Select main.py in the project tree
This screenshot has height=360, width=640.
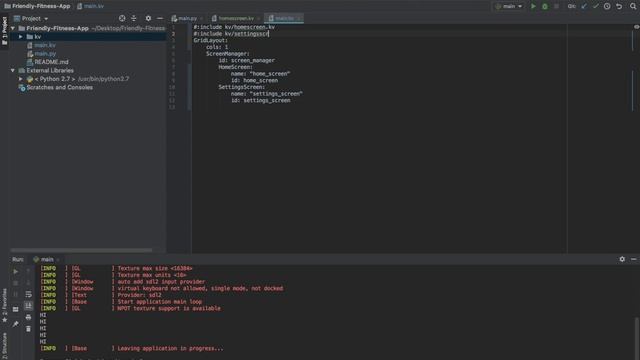(x=41, y=53)
